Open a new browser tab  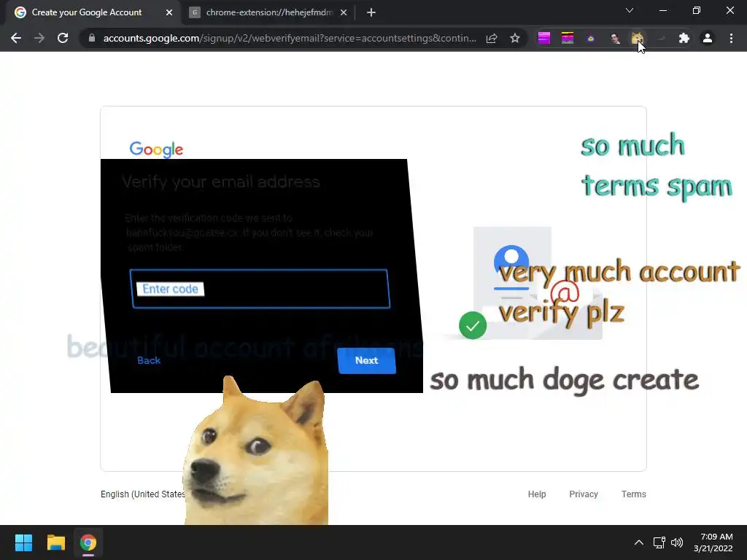point(371,12)
